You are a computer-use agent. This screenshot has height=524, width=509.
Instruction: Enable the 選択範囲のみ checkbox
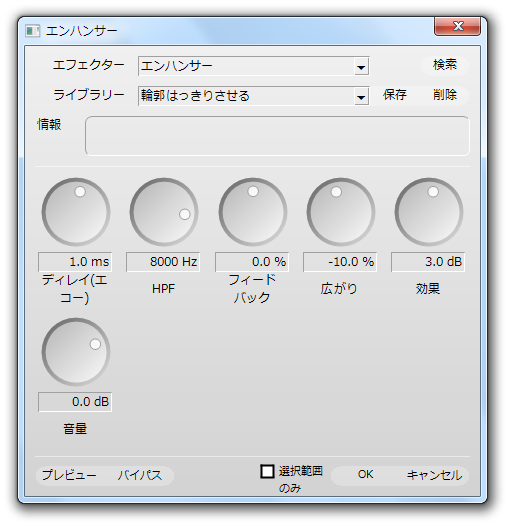click(267, 472)
